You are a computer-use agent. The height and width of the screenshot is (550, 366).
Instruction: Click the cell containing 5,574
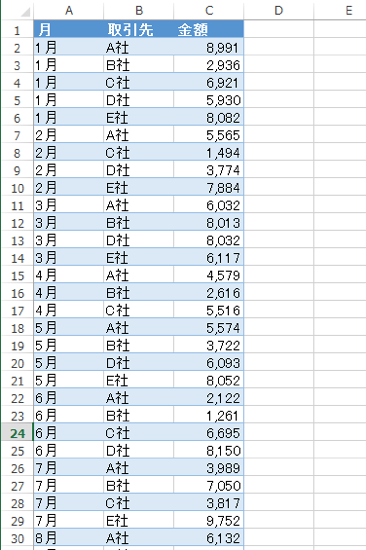(x=208, y=328)
